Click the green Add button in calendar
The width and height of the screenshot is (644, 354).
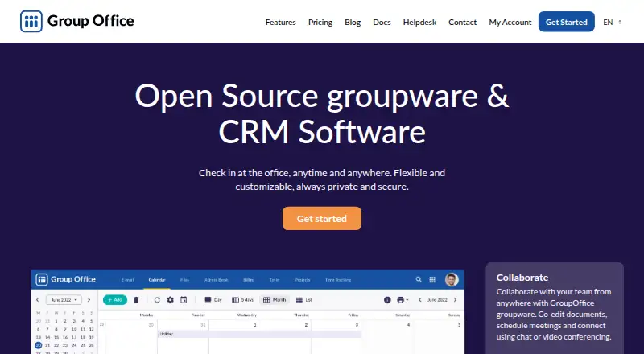pos(114,300)
